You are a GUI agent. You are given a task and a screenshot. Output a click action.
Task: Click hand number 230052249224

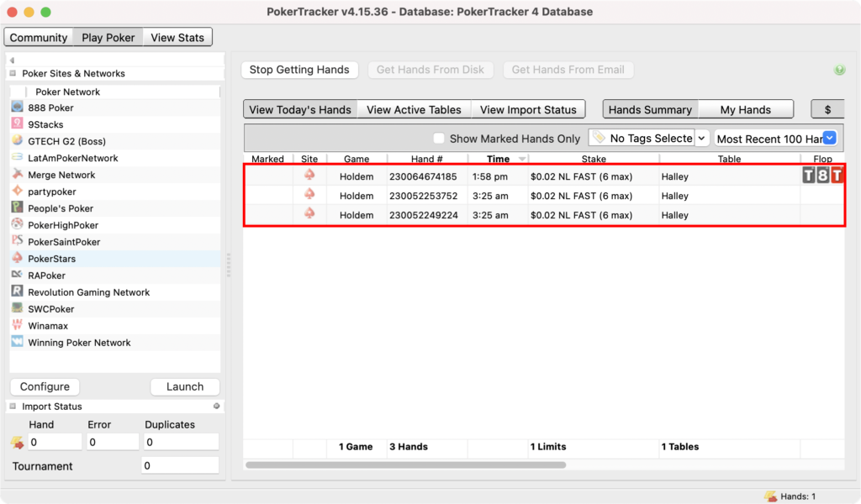424,215
